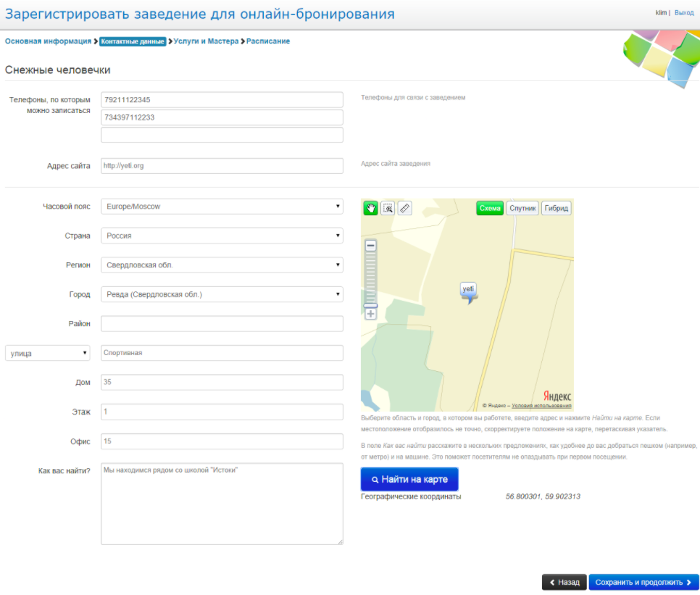
Task: Select the hand pan tool on map
Action: tap(370, 208)
